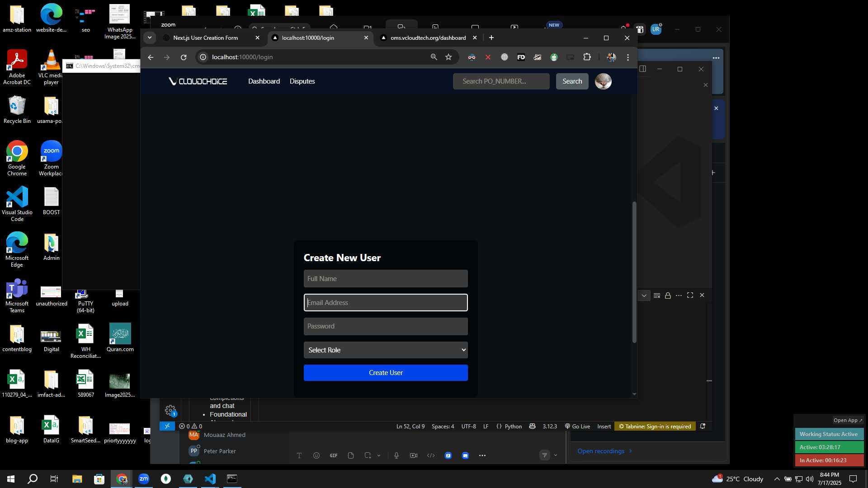Open the zoom magnifier in address bar
The image size is (868, 488).
[x=434, y=57]
